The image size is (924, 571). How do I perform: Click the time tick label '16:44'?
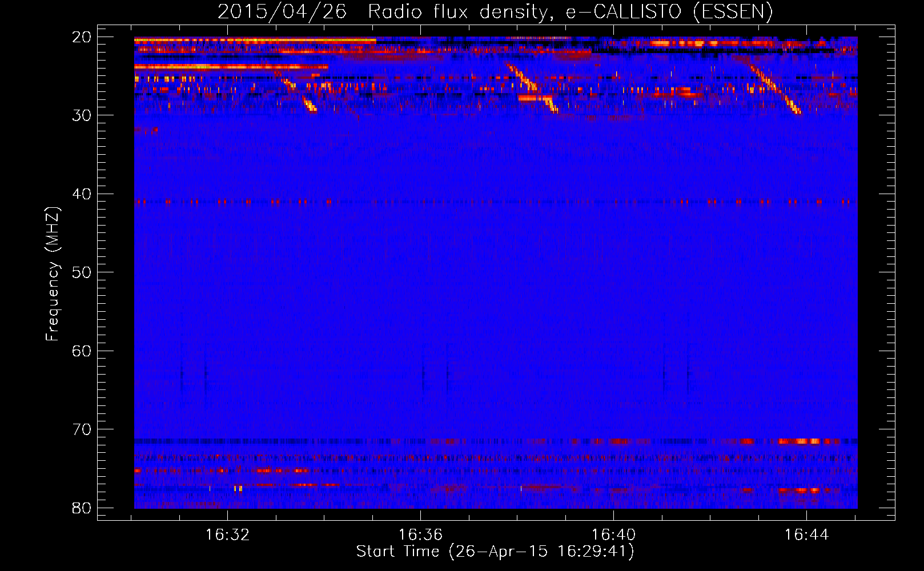(806, 535)
